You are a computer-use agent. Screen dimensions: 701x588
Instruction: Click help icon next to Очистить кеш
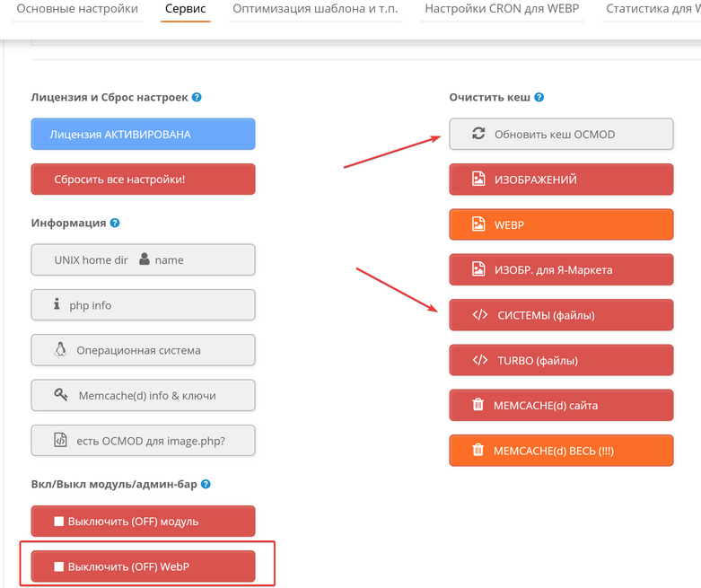click(x=539, y=97)
